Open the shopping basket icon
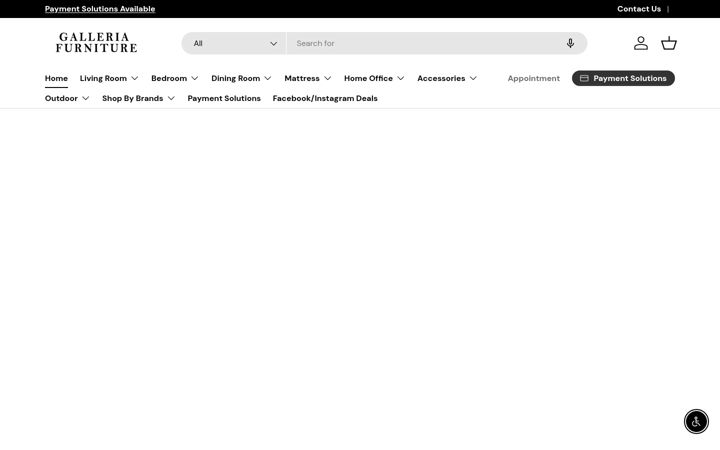This screenshot has width=720, height=450. click(669, 43)
